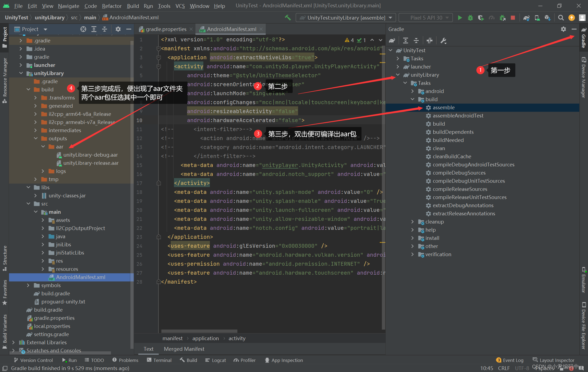The image size is (588, 372).
Task: Click editor horizontal scrollbar
Action: pyautogui.click(x=199, y=331)
